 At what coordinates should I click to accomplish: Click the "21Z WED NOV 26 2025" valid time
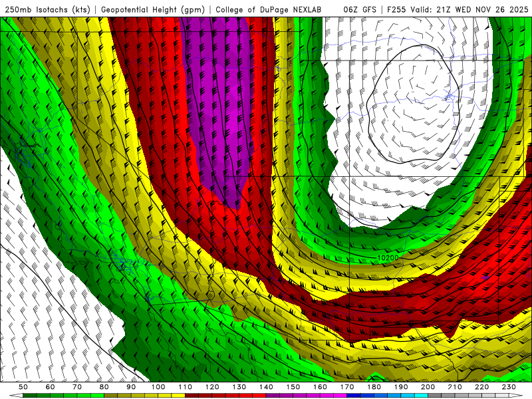(482, 10)
